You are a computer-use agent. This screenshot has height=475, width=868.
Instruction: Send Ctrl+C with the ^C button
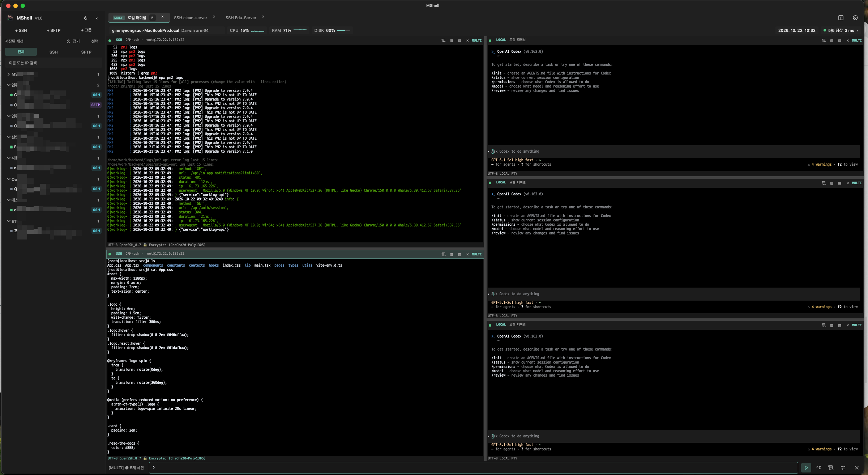818,468
